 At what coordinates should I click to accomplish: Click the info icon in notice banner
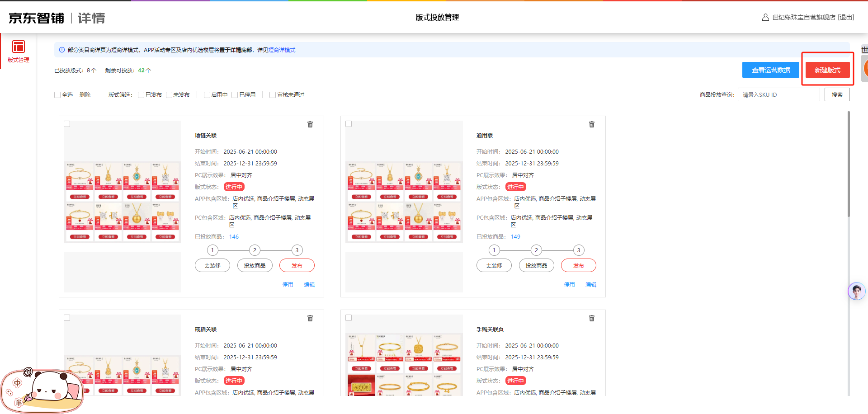(62, 50)
